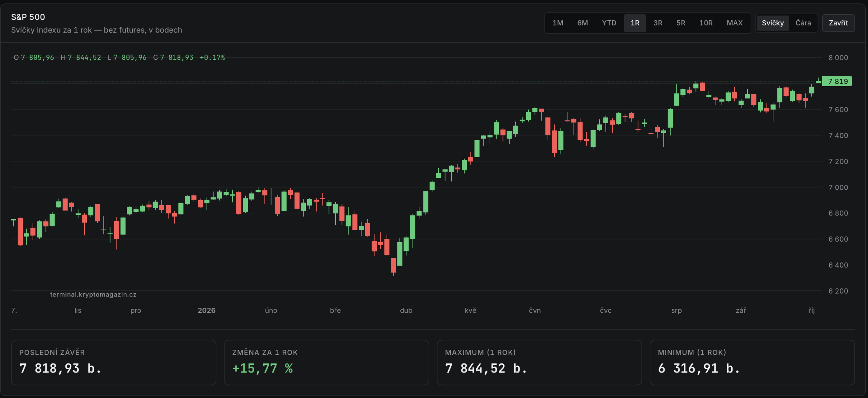
Task: Click the 6 600 price axis label
Action: pos(838,239)
